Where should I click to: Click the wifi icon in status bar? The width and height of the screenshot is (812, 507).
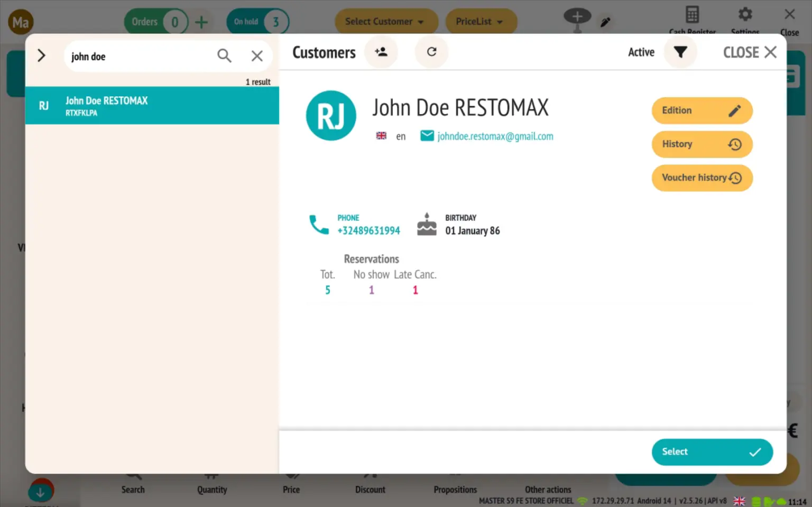(583, 501)
